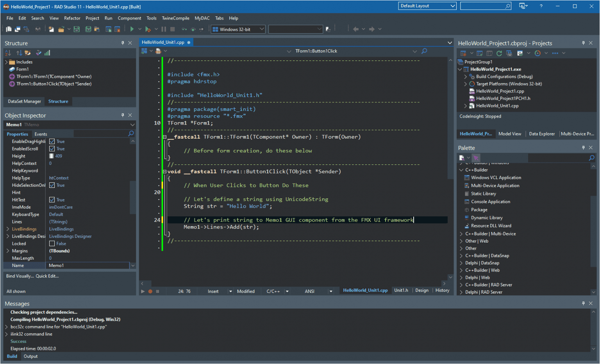The image size is (600, 364).
Task: Open the Component menu
Action: click(x=129, y=18)
